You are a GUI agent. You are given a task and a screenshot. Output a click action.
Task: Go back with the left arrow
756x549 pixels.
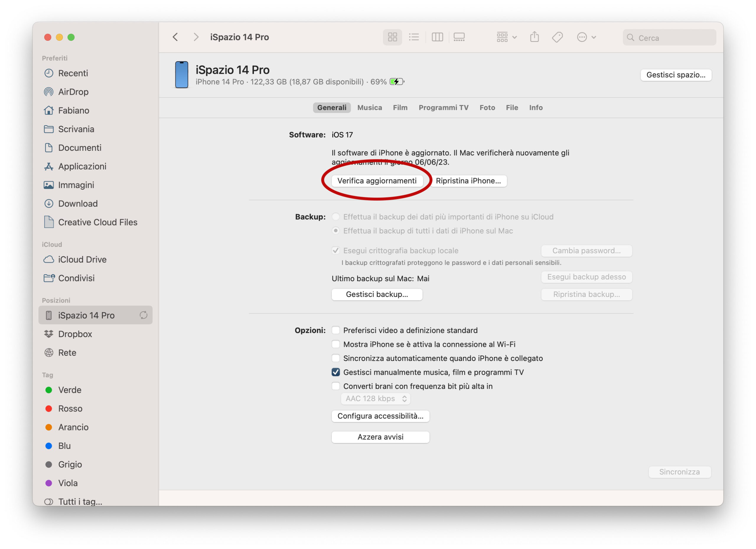[x=176, y=37]
